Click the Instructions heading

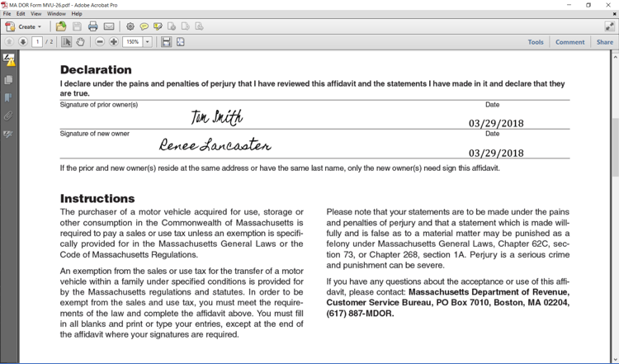(97, 199)
